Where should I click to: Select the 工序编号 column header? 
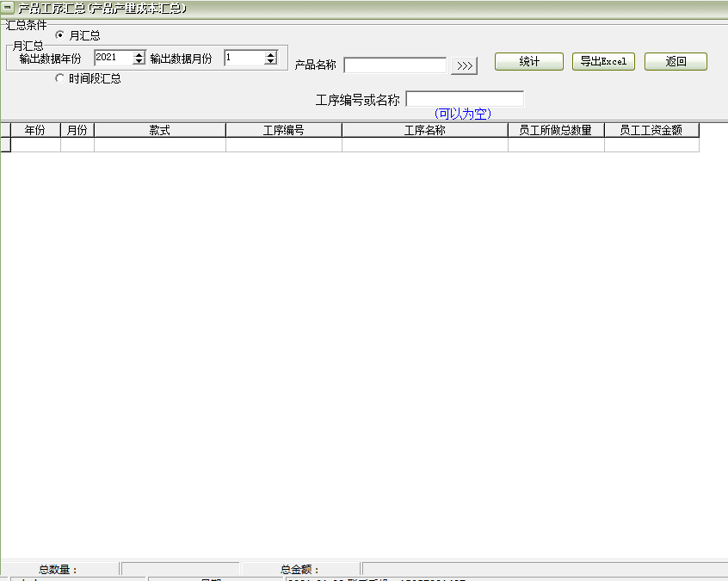coord(284,130)
